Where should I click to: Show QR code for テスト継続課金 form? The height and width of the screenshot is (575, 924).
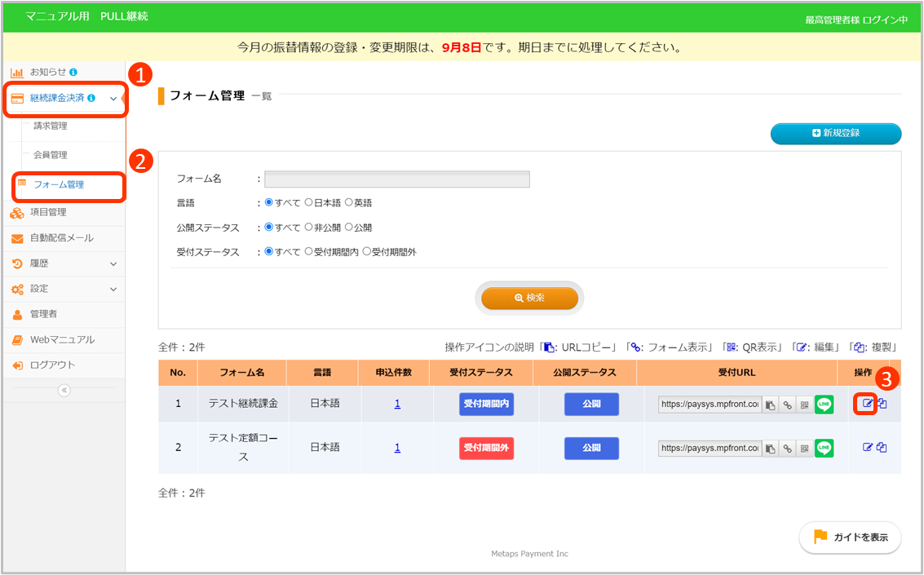pyautogui.click(x=803, y=405)
